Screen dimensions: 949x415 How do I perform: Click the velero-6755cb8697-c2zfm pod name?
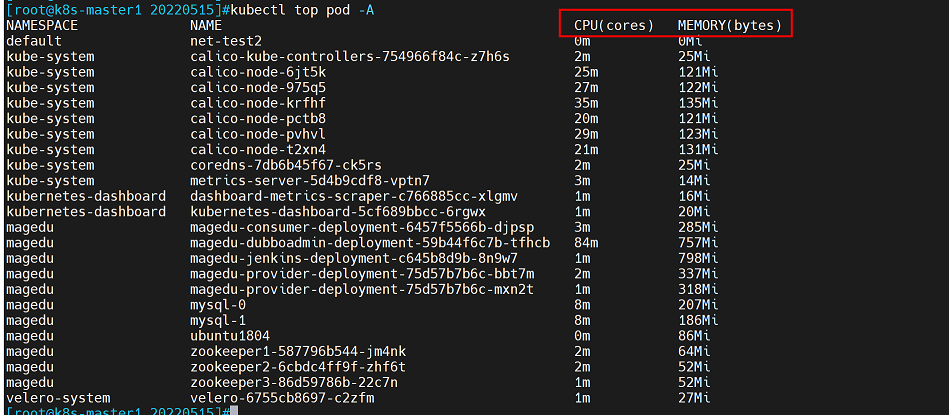click(x=281, y=398)
